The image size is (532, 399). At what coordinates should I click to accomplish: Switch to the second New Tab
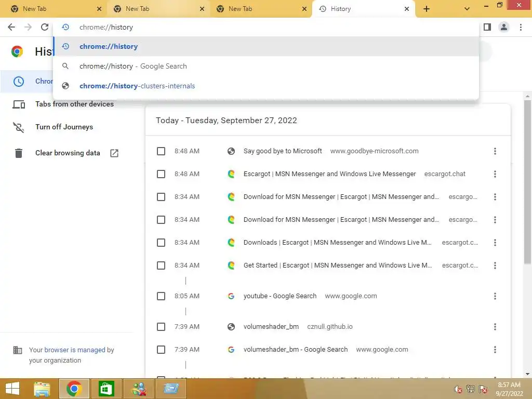point(158,9)
